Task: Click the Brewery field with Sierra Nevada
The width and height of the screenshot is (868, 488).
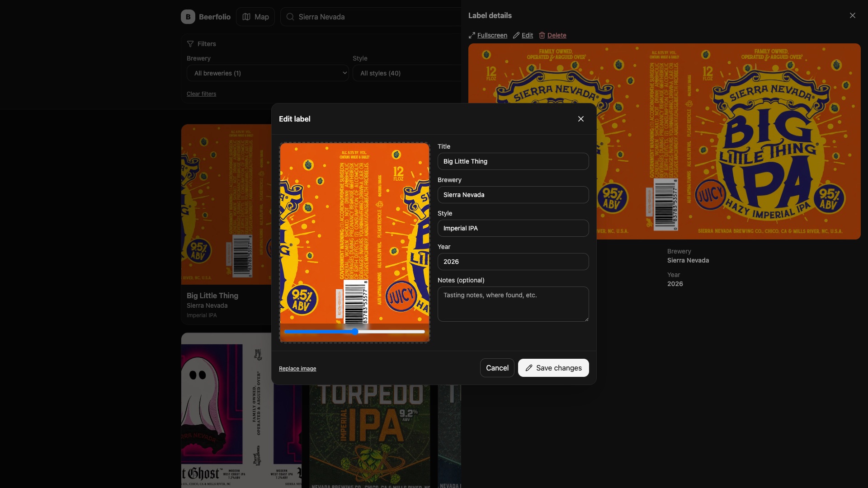Action: pyautogui.click(x=513, y=195)
